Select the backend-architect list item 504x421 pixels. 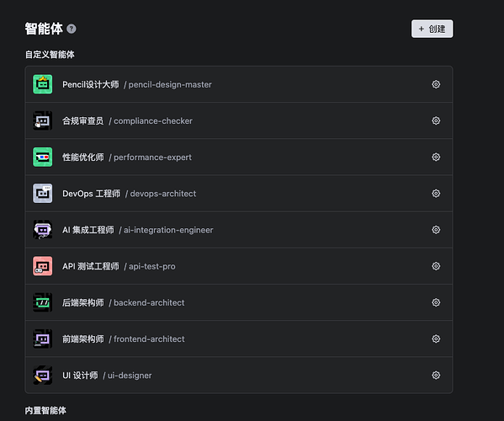[x=239, y=302]
